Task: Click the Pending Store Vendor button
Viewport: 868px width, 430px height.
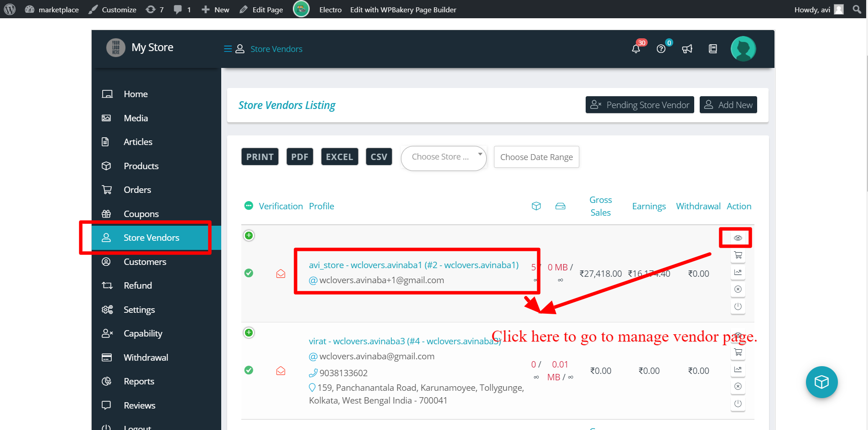Action: click(639, 105)
